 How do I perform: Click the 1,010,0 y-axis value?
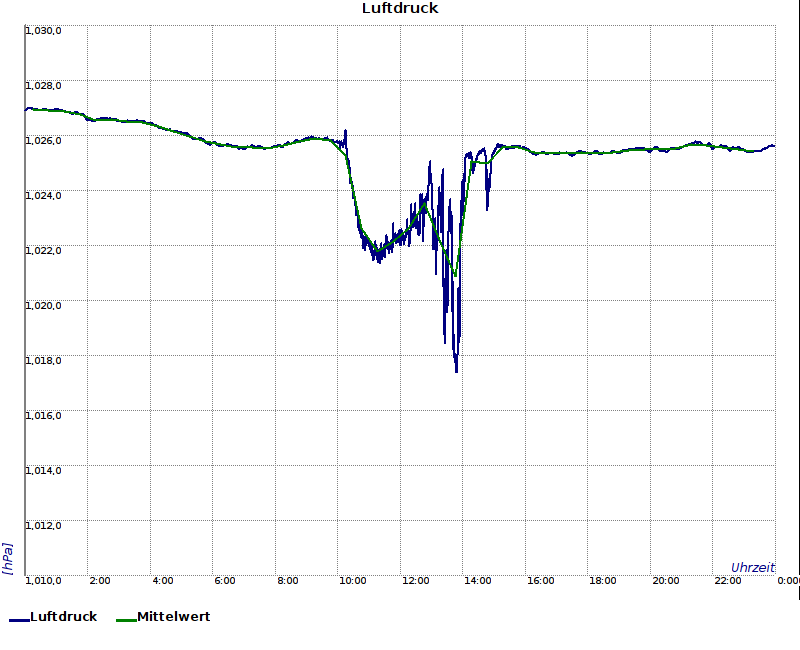tap(43, 581)
